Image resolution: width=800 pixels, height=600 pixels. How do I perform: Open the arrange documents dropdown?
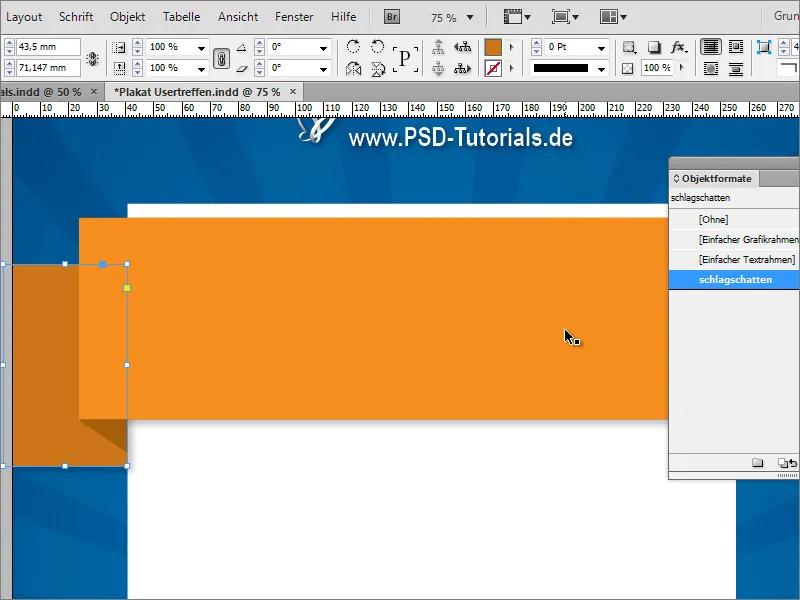[x=613, y=17]
